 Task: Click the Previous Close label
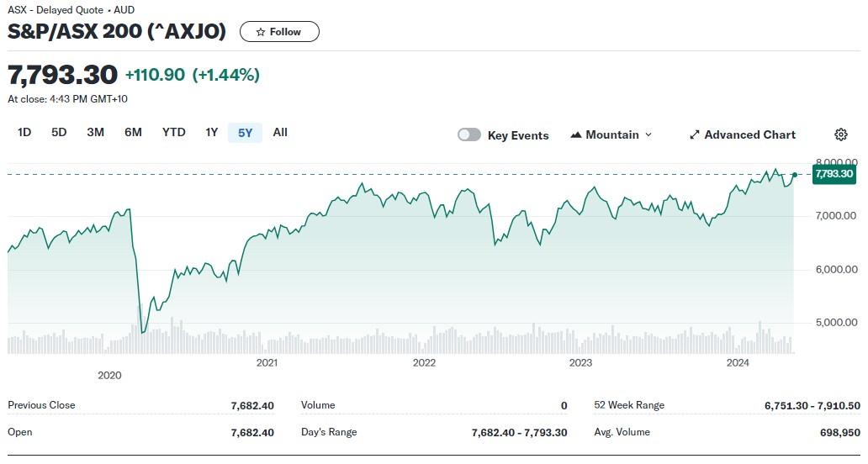(x=41, y=405)
